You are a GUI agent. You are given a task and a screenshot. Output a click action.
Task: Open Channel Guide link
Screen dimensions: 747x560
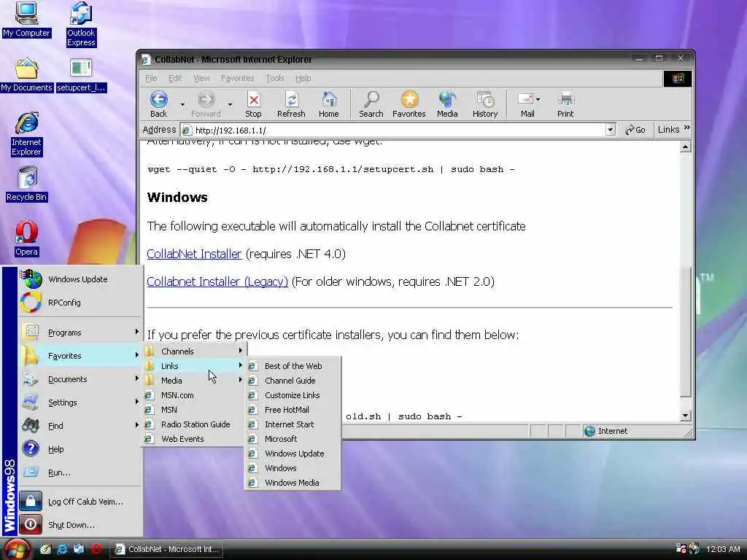pos(293,381)
